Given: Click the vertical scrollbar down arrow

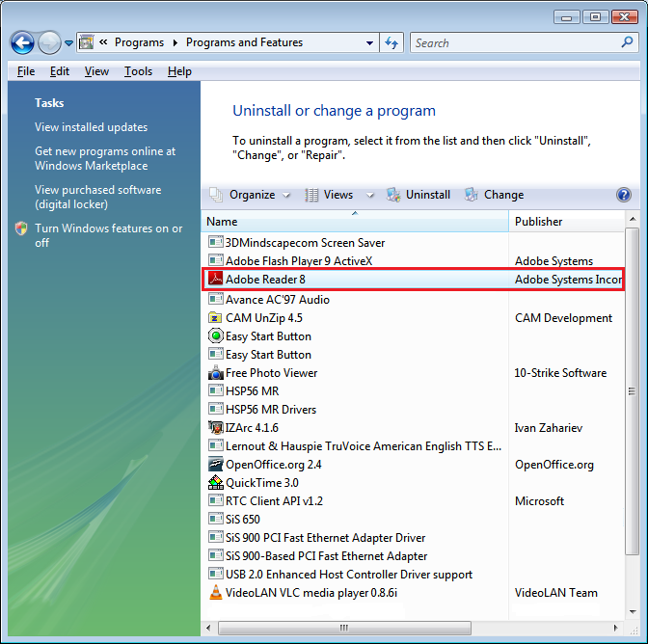Looking at the screenshot, I should (633, 612).
